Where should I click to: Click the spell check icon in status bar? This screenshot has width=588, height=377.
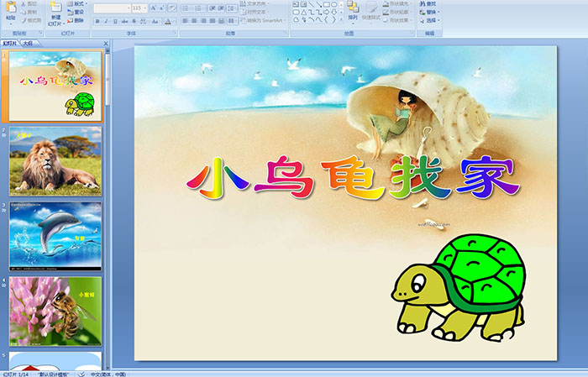point(81,374)
